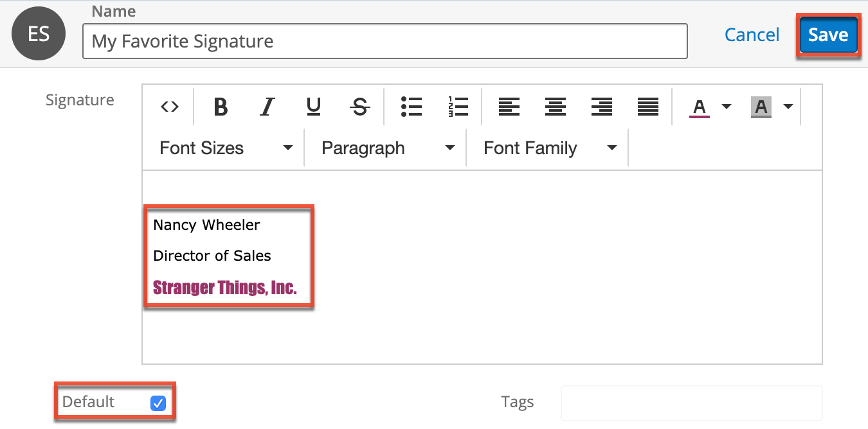Screen dimensions: 868x429
Task: Apply strikethrough formatting
Action: (359, 107)
